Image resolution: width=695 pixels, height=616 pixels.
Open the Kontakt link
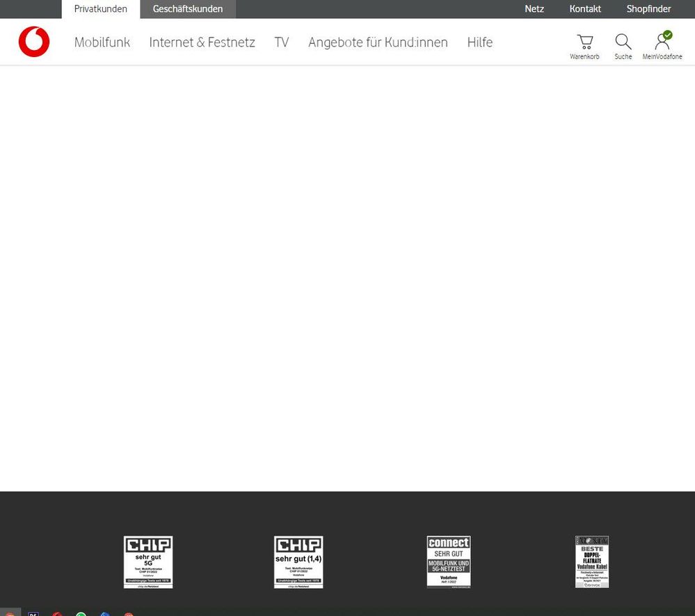(x=584, y=8)
